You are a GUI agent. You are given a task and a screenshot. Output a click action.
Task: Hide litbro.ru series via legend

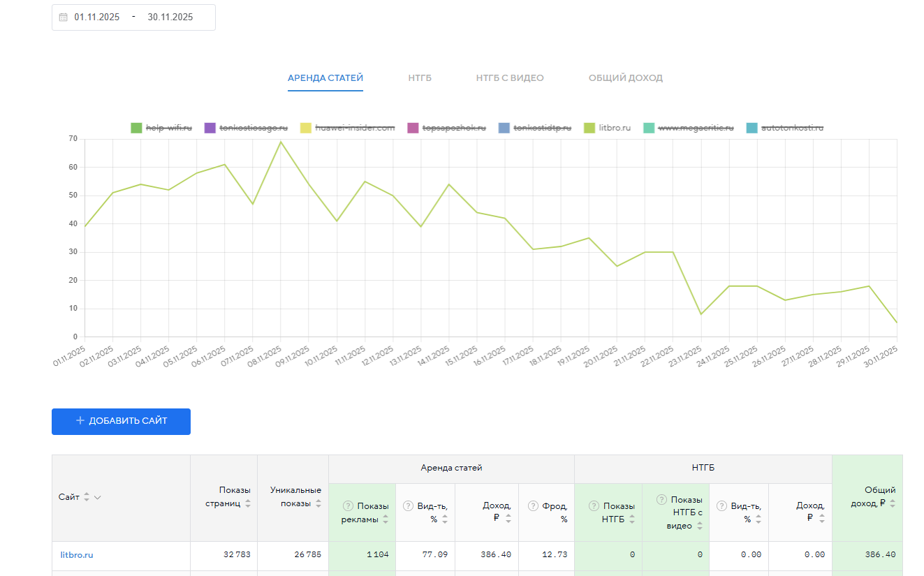(x=614, y=128)
